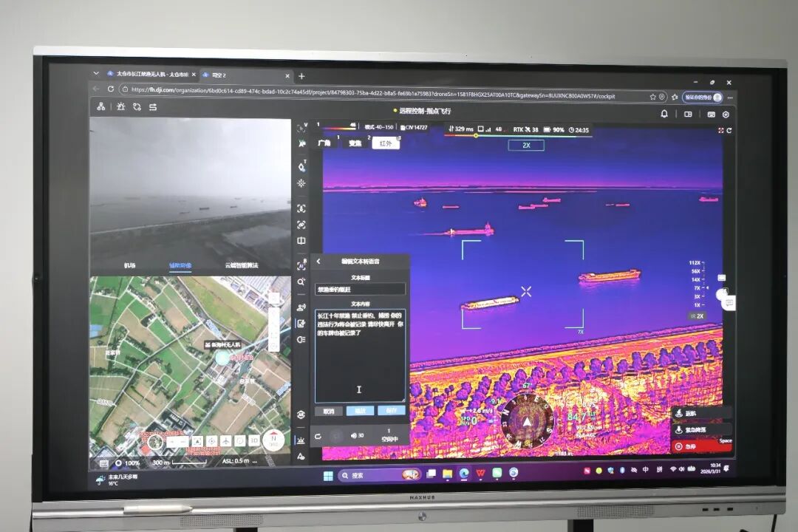Toggle the 3D map view button

point(253,441)
